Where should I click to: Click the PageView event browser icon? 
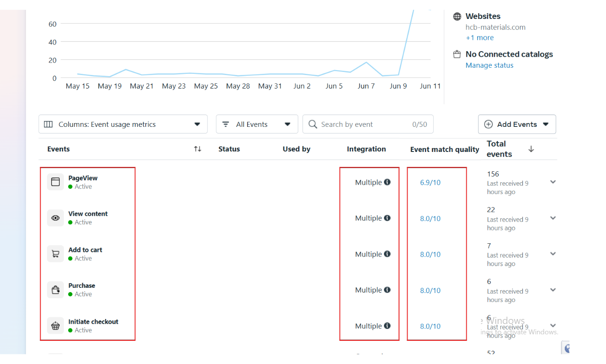tap(55, 182)
